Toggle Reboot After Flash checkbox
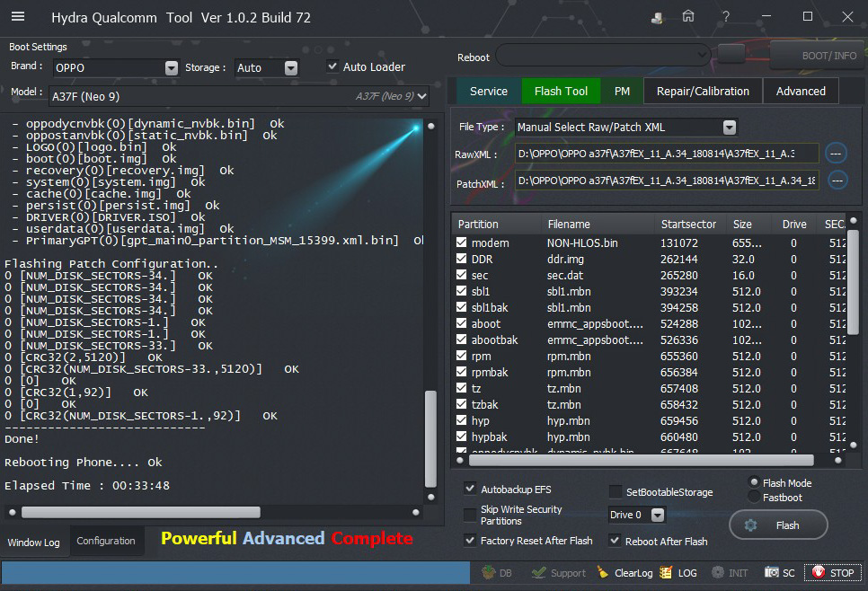868x591 pixels. click(x=615, y=540)
